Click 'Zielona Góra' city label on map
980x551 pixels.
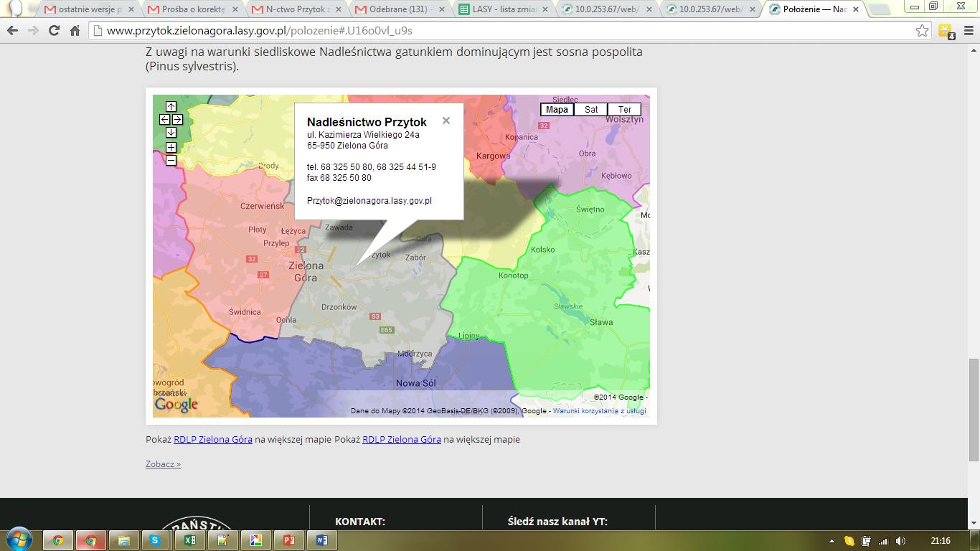click(306, 271)
